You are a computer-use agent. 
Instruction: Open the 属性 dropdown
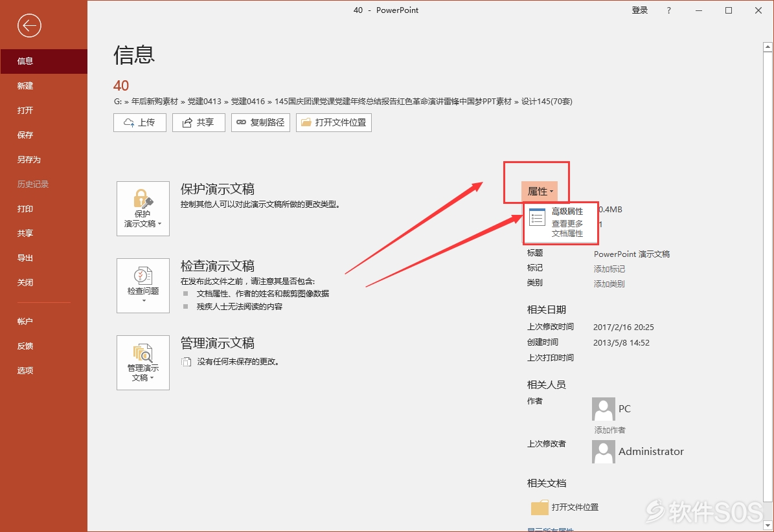540,192
